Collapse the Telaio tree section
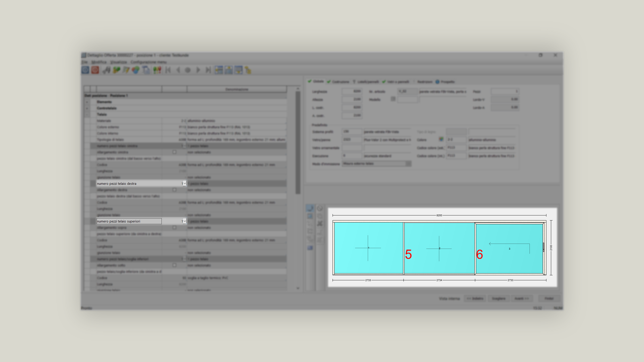 [x=87, y=115]
